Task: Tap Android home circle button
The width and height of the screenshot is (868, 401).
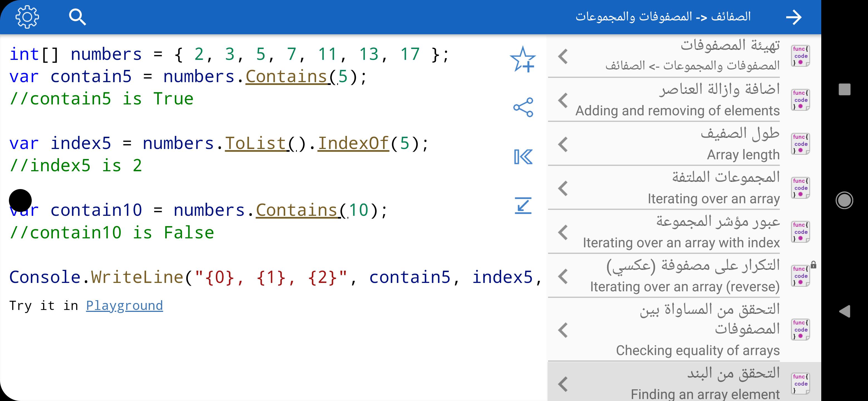Action: coord(844,200)
